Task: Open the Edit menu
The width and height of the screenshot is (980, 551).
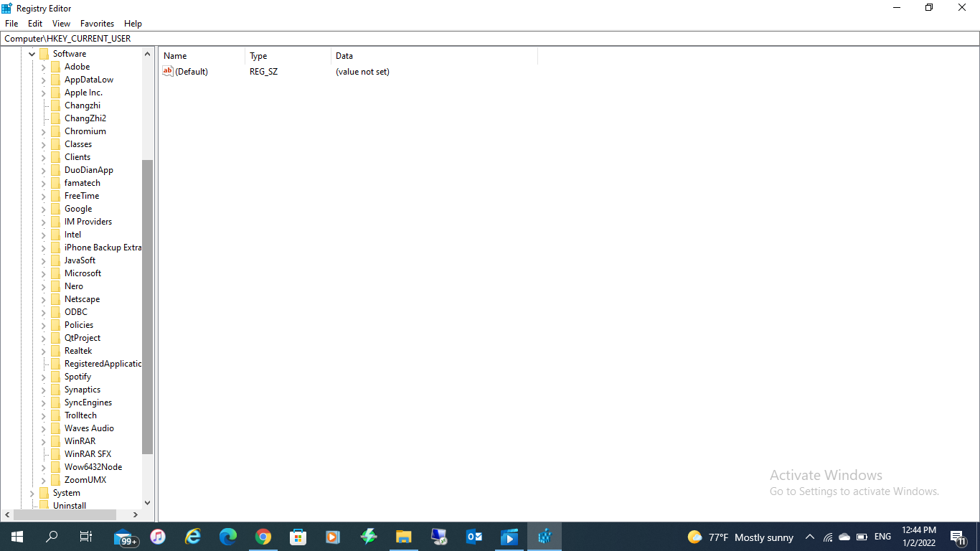Action: coord(35,24)
